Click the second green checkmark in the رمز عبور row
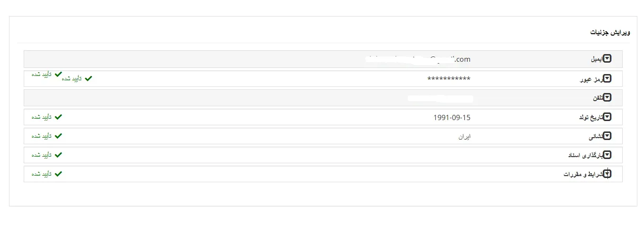The width and height of the screenshot is (644, 234). [x=89, y=79]
